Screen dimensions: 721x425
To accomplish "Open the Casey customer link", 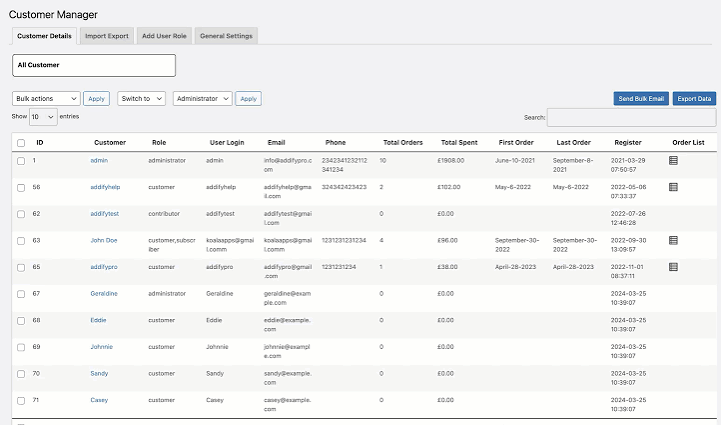I will 99,400.
